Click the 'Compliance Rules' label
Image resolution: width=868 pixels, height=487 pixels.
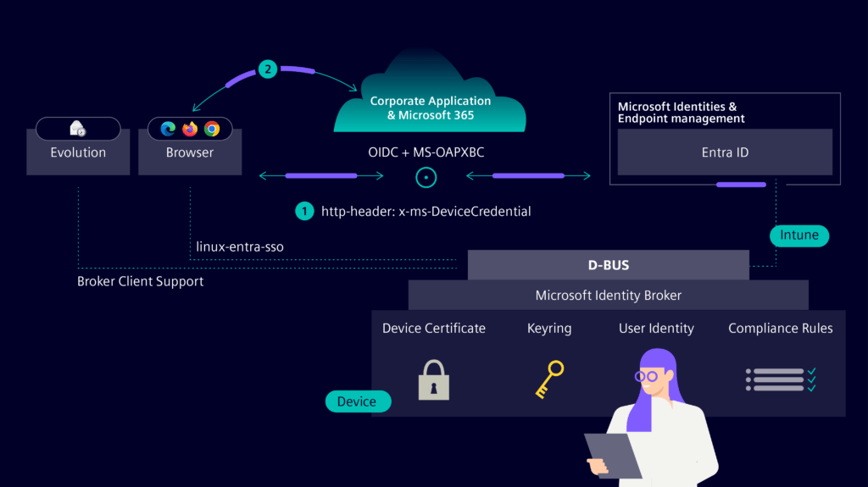coord(781,328)
